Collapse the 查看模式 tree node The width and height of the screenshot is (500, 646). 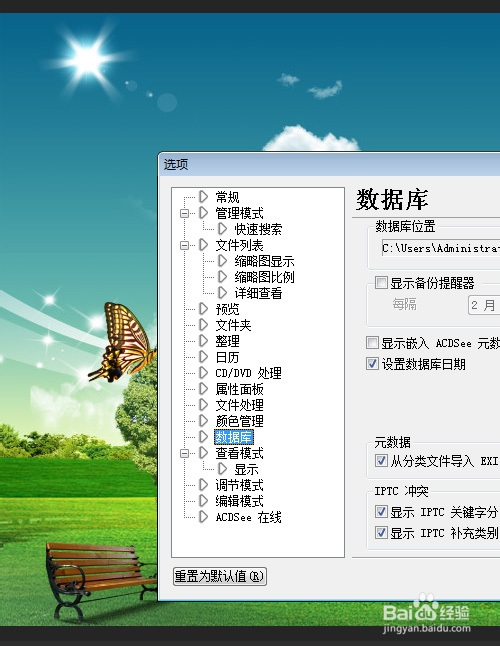click(x=184, y=453)
